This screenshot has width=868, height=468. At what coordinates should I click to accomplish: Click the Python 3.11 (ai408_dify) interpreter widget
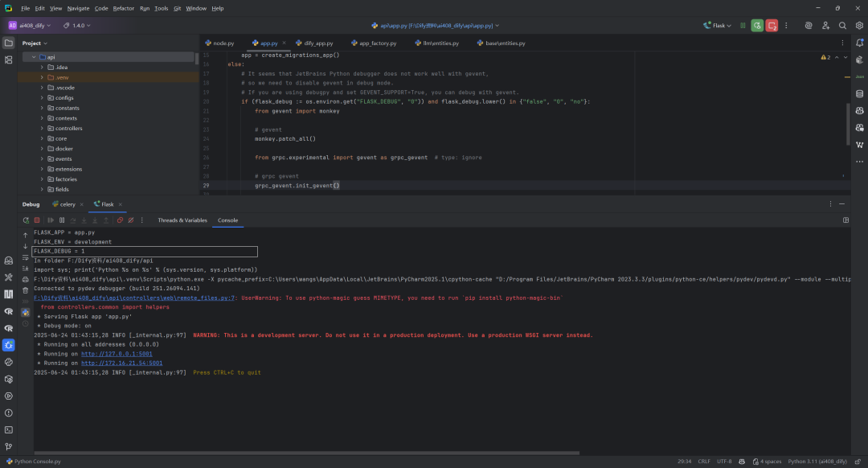coord(817,462)
